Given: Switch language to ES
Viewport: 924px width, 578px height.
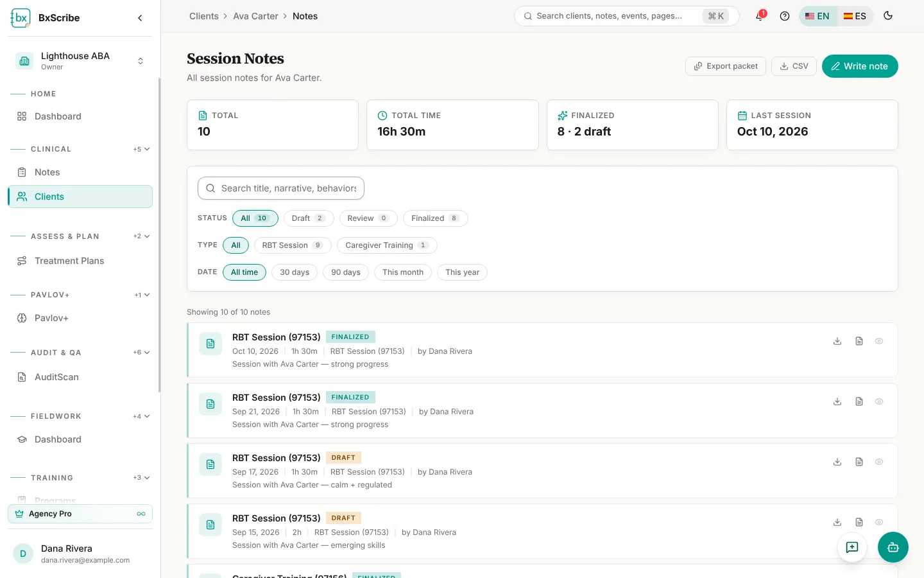Looking at the screenshot, I should (x=855, y=16).
